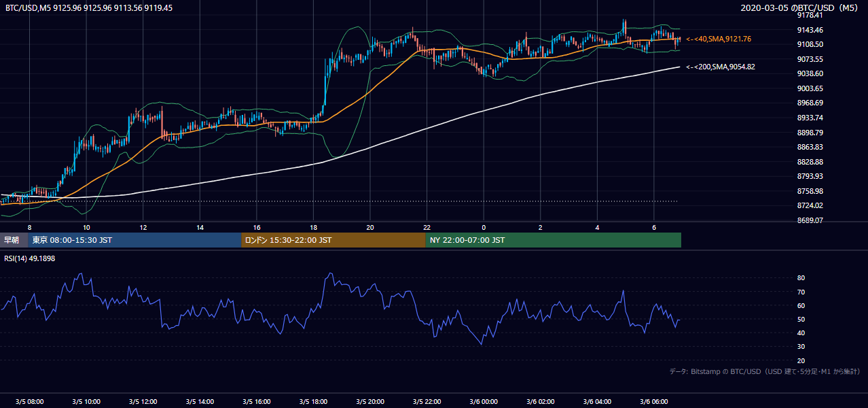
Task: Click RSI axis level 60
Action: click(x=801, y=305)
